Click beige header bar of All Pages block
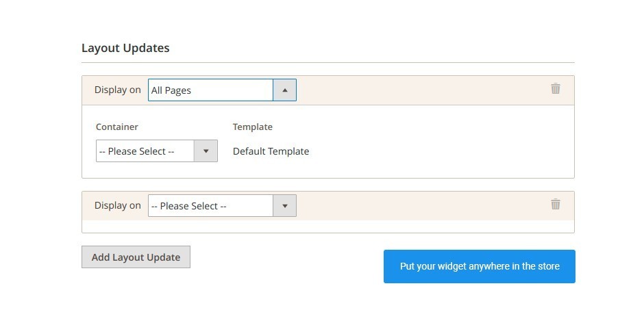 423,90
